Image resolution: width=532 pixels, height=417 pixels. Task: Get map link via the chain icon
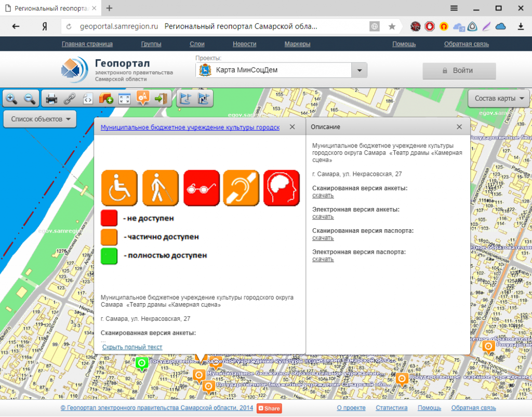tap(70, 99)
